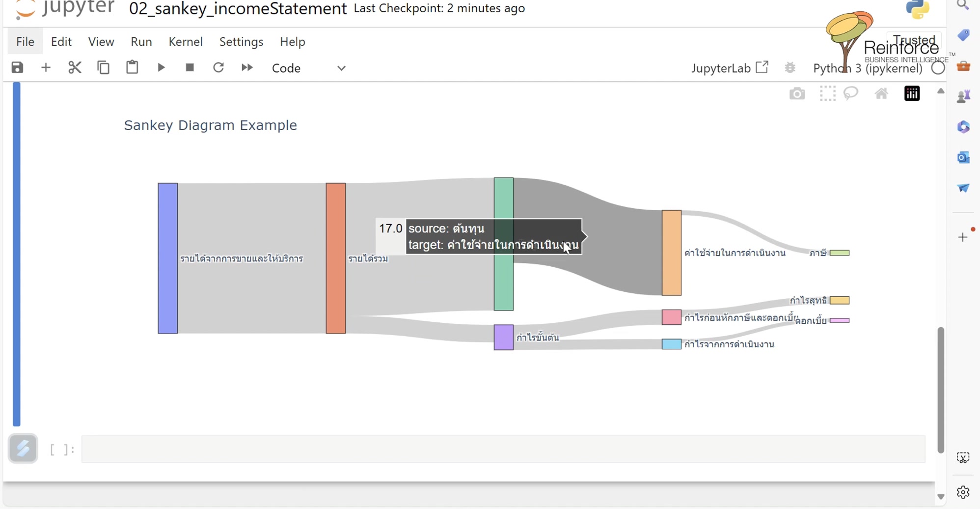
Task: Copy selected cell icon
Action: (103, 67)
